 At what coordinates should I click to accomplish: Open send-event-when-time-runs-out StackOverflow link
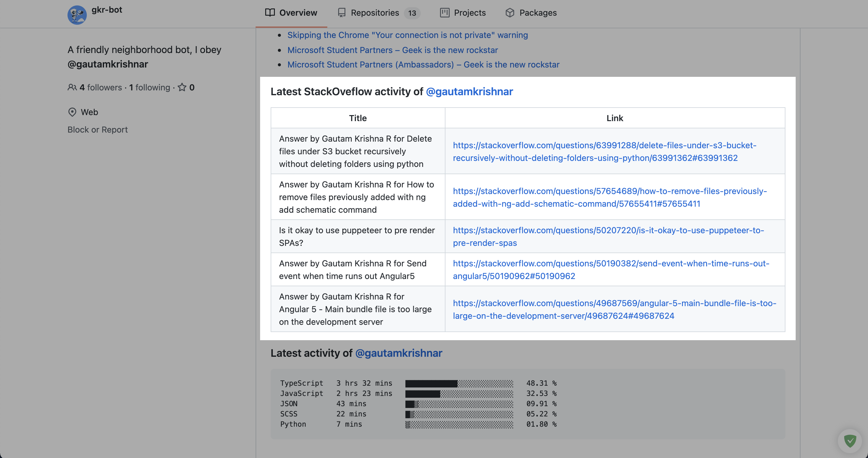611,270
